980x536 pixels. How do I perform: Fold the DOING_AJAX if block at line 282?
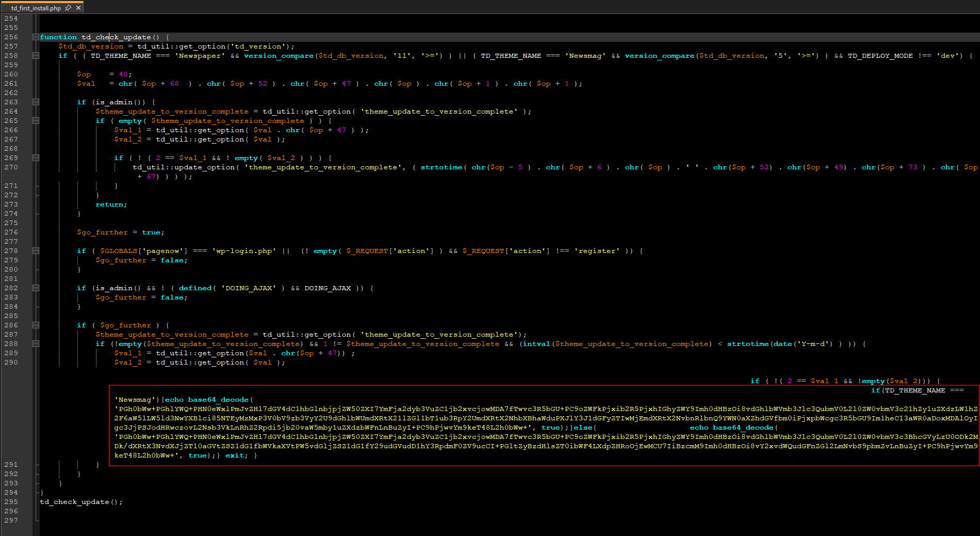[x=36, y=288]
